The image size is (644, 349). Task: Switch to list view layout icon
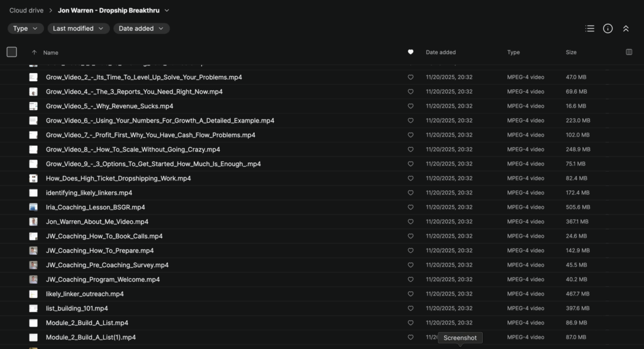coord(589,28)
